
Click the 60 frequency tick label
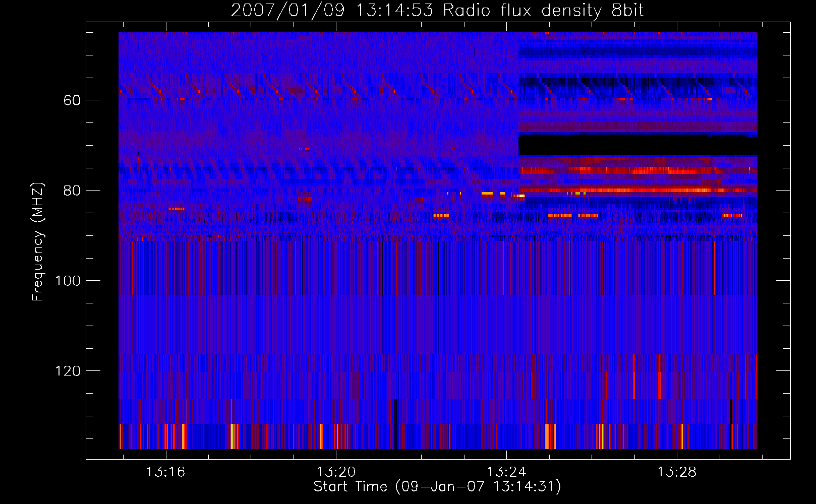(x=72, y=100)
